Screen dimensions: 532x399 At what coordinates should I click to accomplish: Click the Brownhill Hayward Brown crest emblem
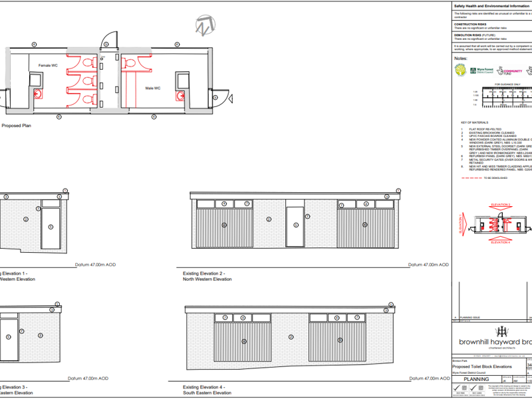pyautogui.click(x=501, y=331)
